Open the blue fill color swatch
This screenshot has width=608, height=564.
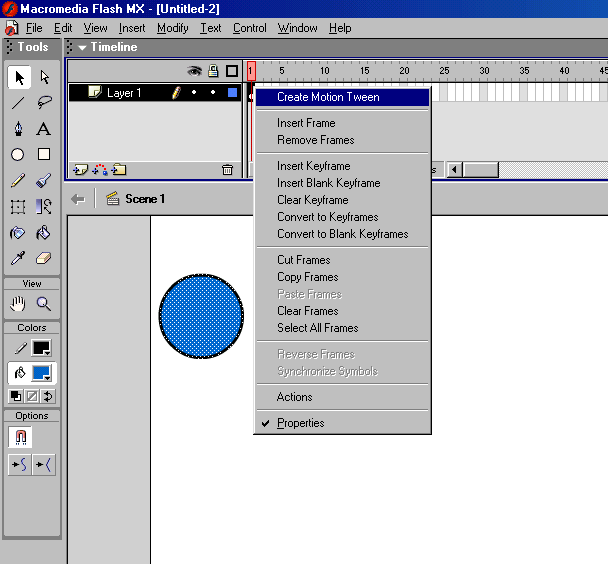(x=43, y=373)
